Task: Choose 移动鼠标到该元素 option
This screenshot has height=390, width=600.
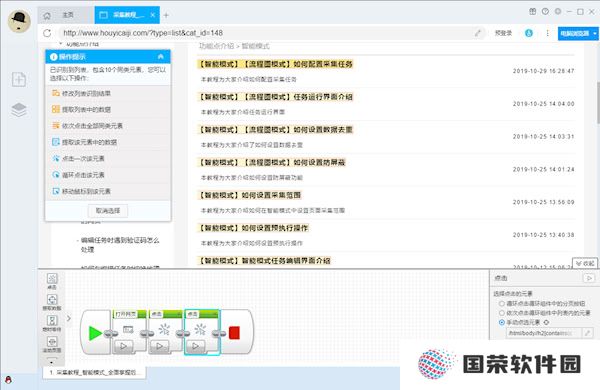Action: (108, 191)
